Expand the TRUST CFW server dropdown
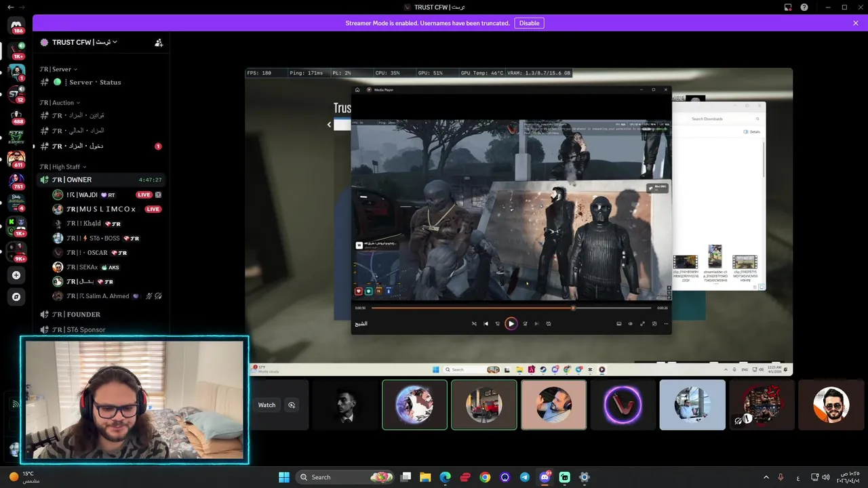 pyautogui.click(x=83, y=42)
